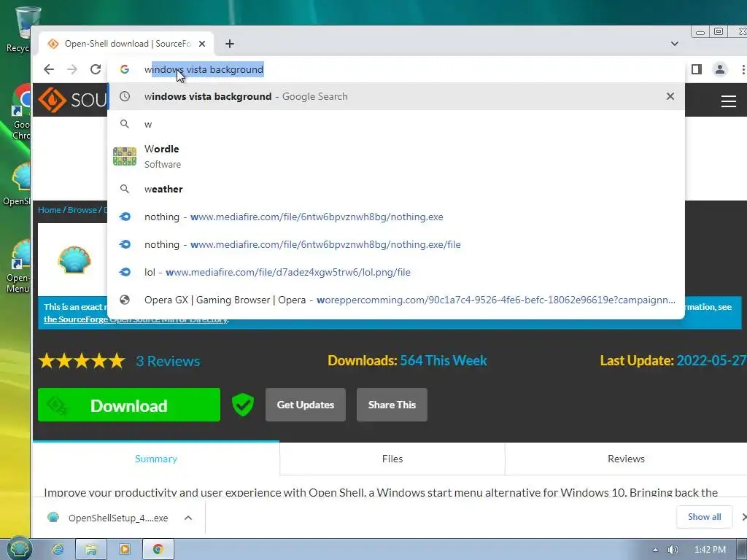The width and height of the screenshot is (747, 560).
Task: Open the nothing.exe/file mediafire suggestion
Action: [x=396, y=244]
